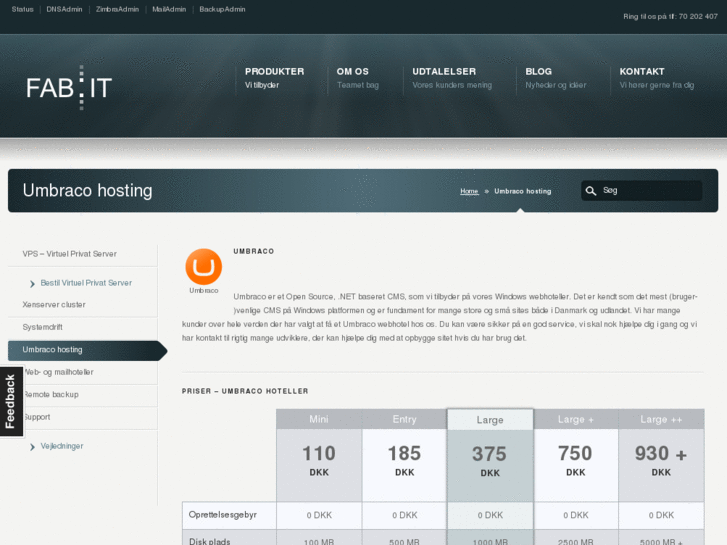Click the phone number 70 202 407 text
Screen dimensions: 727x545
[x=698, y=17]
